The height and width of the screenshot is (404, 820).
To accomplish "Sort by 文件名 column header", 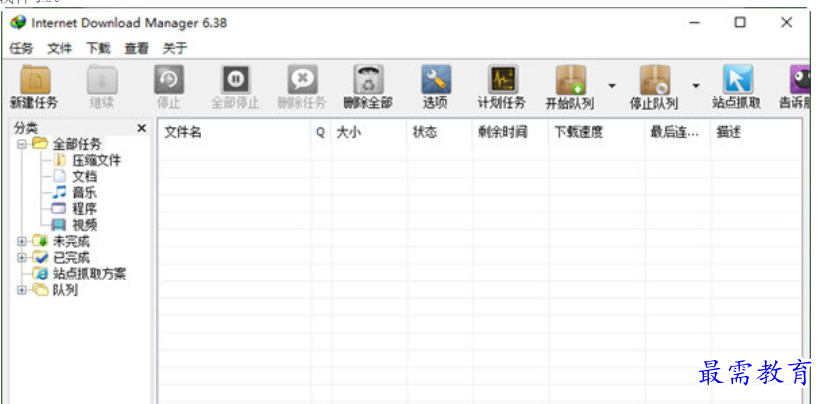I will 234,133.
